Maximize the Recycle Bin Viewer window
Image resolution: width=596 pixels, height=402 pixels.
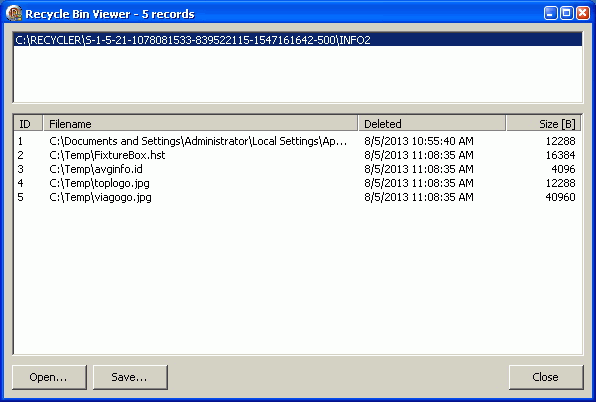tap(566, 13)
